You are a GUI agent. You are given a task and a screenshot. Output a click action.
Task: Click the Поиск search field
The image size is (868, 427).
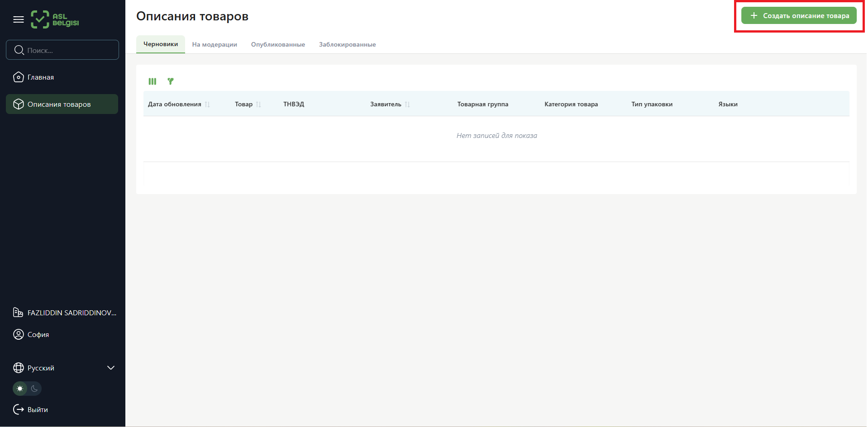click(68, 50)
